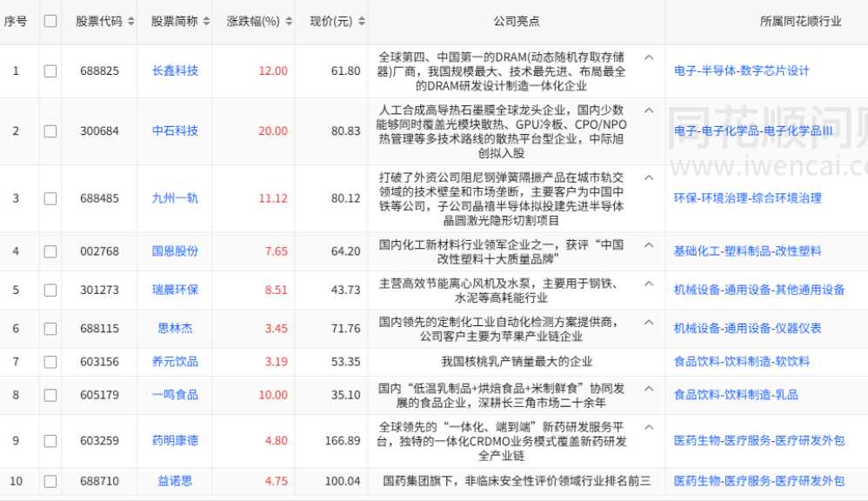
Task: Click price 100.04 for 益诺思
Action: point(342,481)
